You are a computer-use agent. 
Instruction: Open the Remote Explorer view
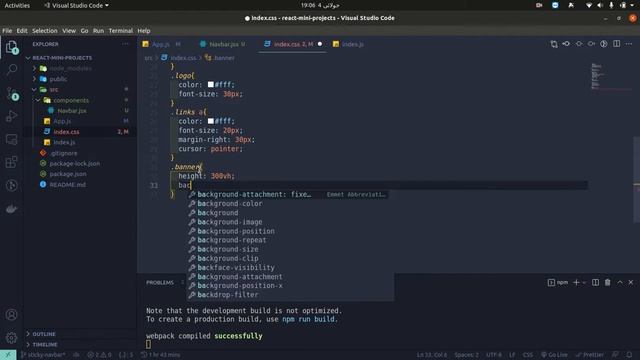pyautogui.click(x=12, y=140)
